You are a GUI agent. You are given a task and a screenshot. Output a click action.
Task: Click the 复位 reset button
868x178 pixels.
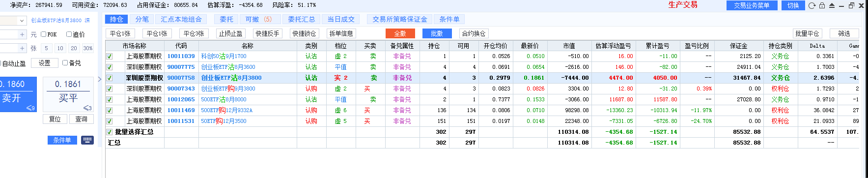click(55, 119)
